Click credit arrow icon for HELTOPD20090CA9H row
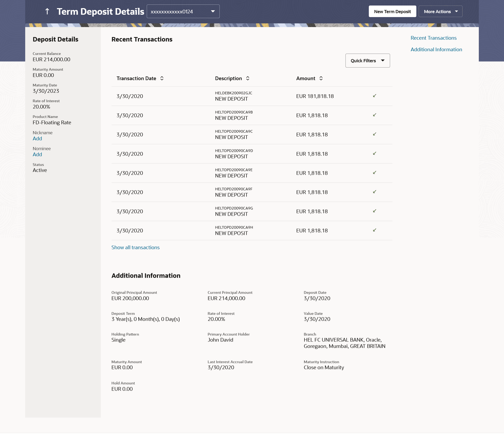The height and width of the screenshot is (434, 504). click(375, 230)
